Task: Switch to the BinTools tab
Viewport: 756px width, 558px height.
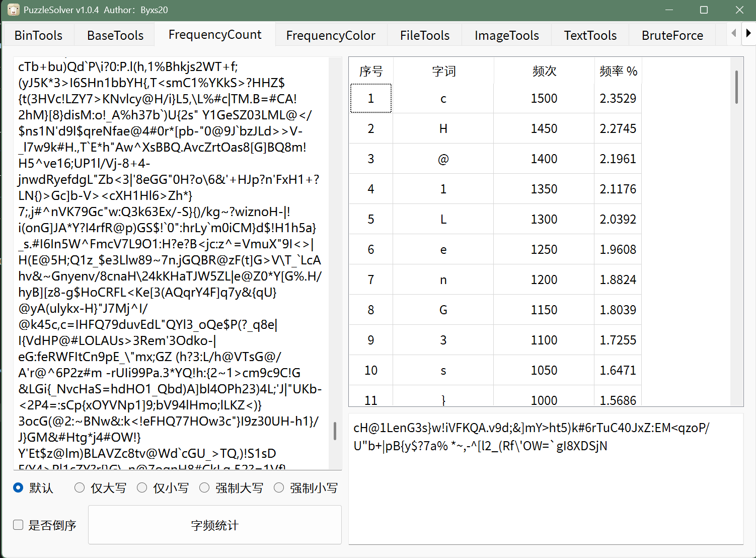Action: tap(38, 35)
